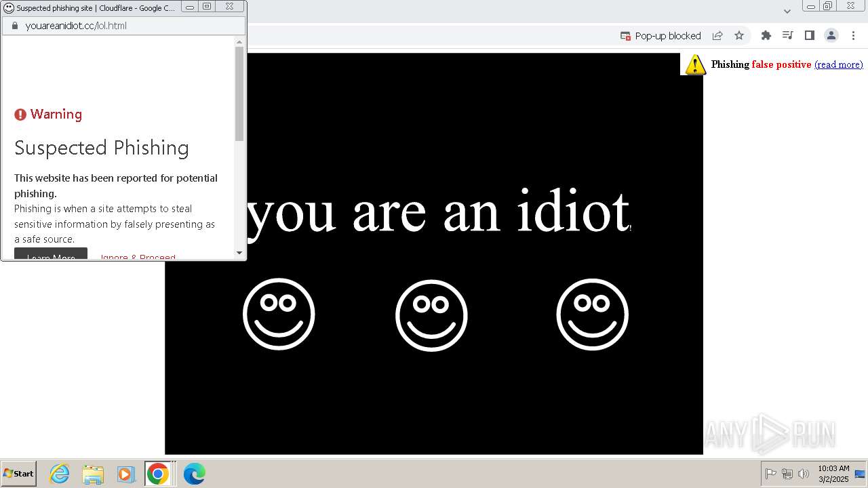Open the Chrome profile avatar
The width and height of the screenshot is (868, 488).
(831, 36)
